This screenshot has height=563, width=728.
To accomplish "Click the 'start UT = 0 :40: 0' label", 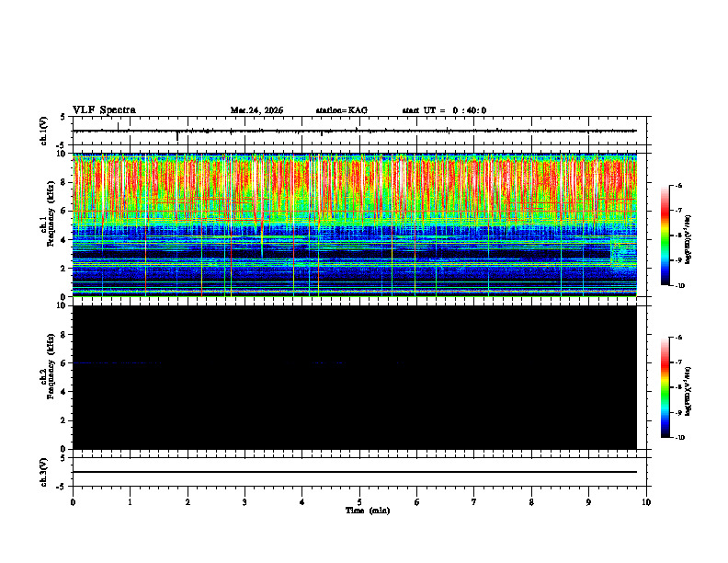I will (x=444, y=110).
